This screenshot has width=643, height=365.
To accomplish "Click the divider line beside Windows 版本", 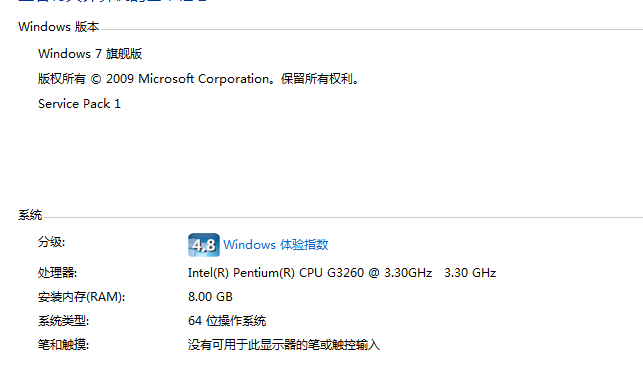I will tap(371, 30).
